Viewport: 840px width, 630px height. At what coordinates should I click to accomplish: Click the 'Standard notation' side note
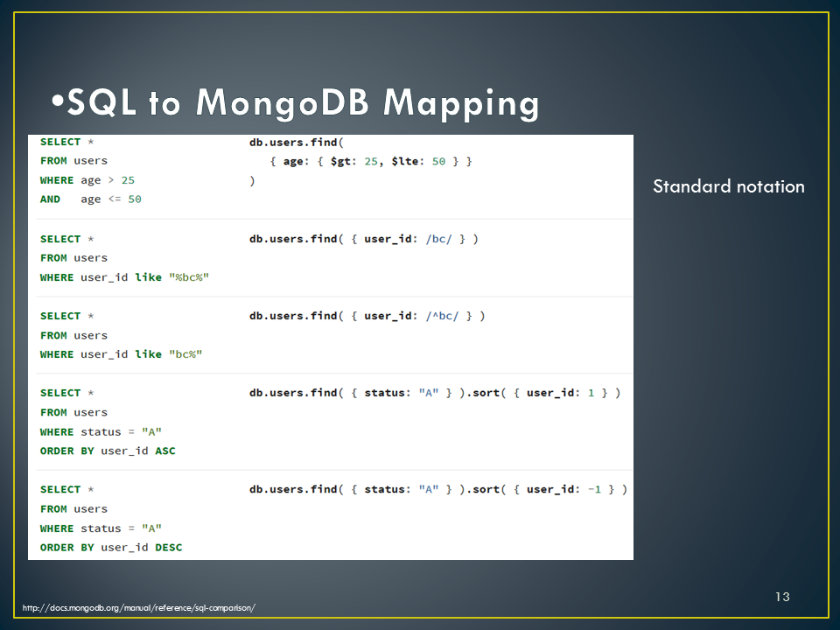729,186
